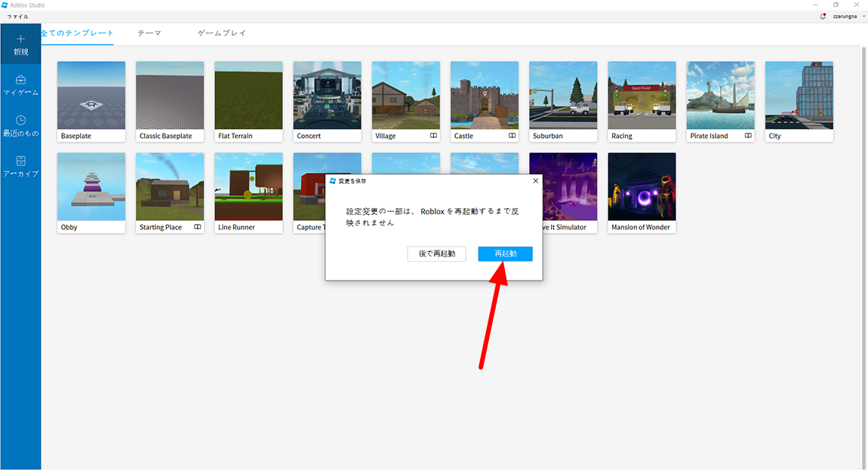This screenshot has width=868, height=470.
Task: Open the notifications bell with red badge
Action: 822,16
